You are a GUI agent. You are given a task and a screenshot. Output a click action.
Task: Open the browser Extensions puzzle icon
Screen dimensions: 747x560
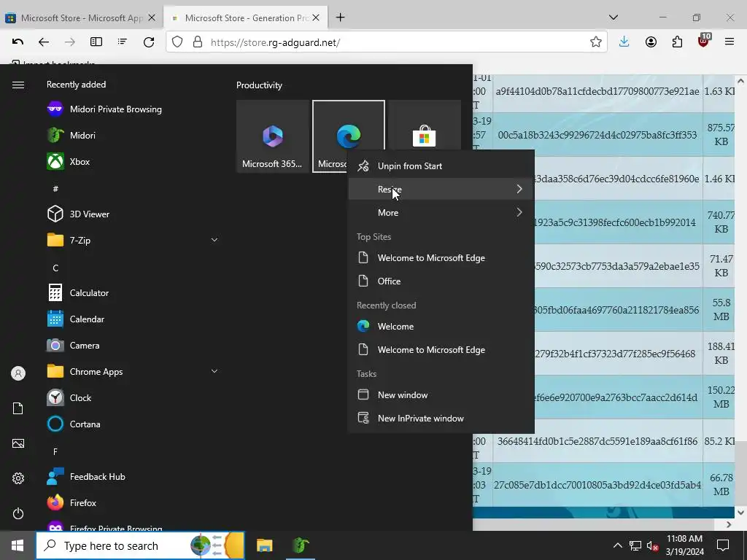click(x=677, y=42)
